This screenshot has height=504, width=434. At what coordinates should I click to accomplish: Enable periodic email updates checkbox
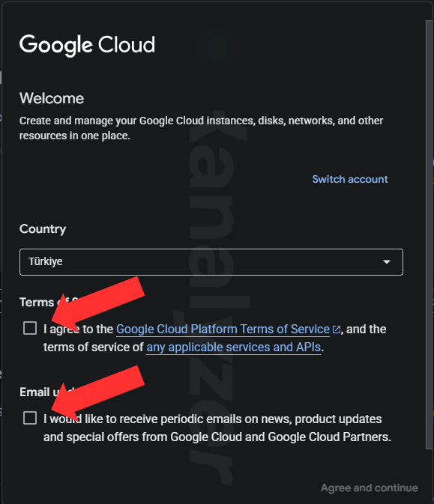(30, 418)
